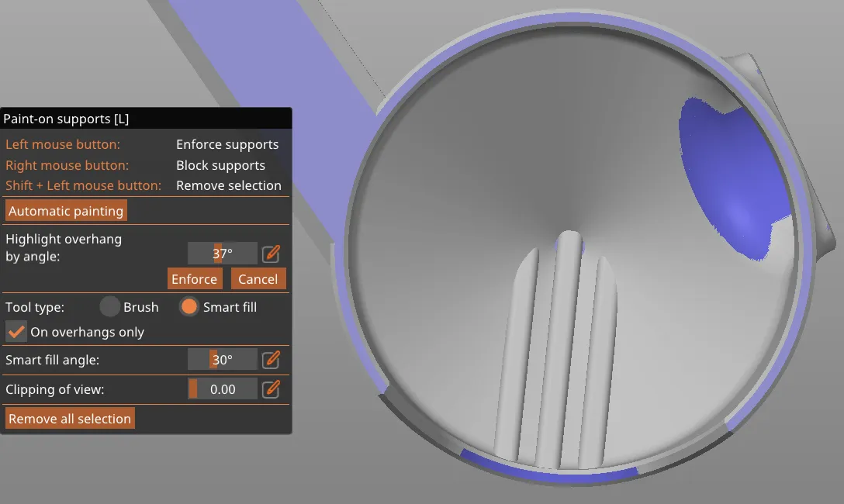Toggle On overhangs only checkbox
This screenshot has height=504, width=844.
pyautogui.click(x=16, y=332)
